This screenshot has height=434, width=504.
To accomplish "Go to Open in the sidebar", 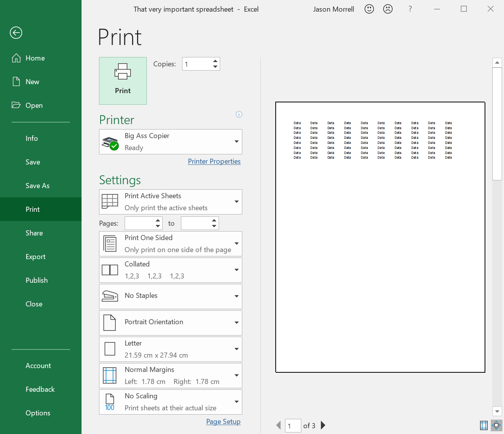I will point(41,105).
